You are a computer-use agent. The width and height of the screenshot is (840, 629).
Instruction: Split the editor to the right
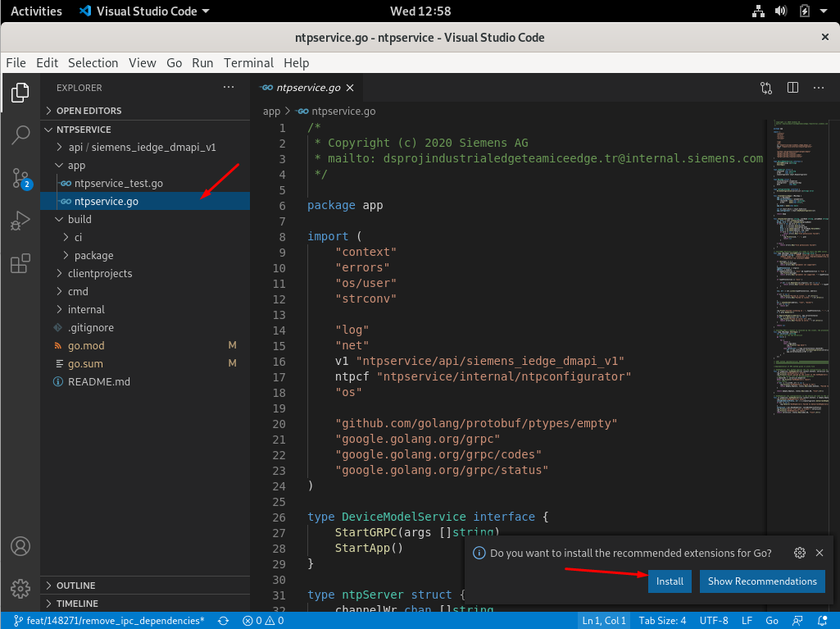pyautogui.click(x=792, y=88)
